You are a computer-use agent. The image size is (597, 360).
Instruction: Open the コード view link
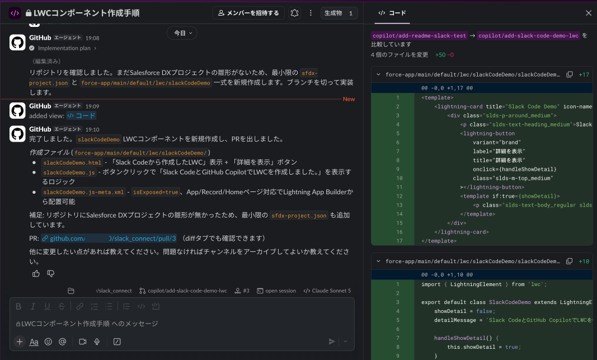pos(81,116)
